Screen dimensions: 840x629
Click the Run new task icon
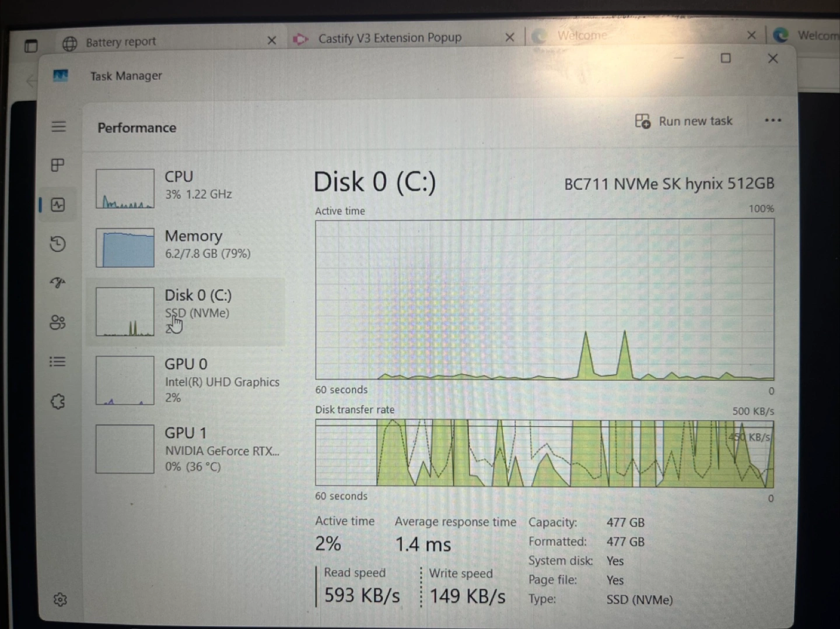tap(643, 121)
